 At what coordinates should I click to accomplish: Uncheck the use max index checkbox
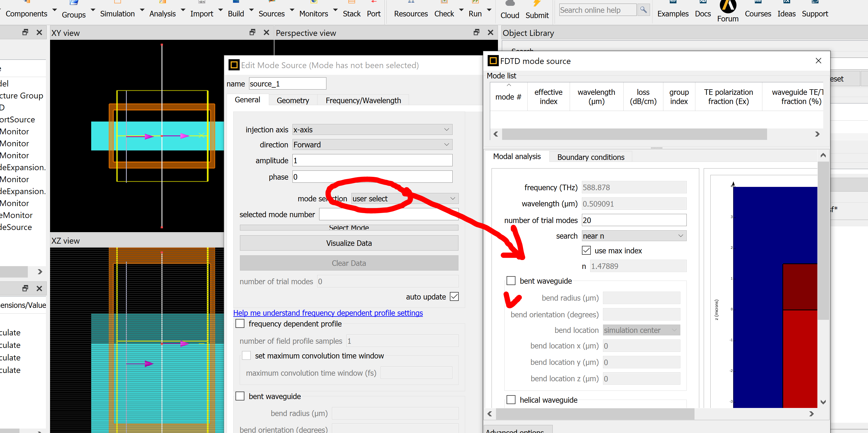coord(586,250)
